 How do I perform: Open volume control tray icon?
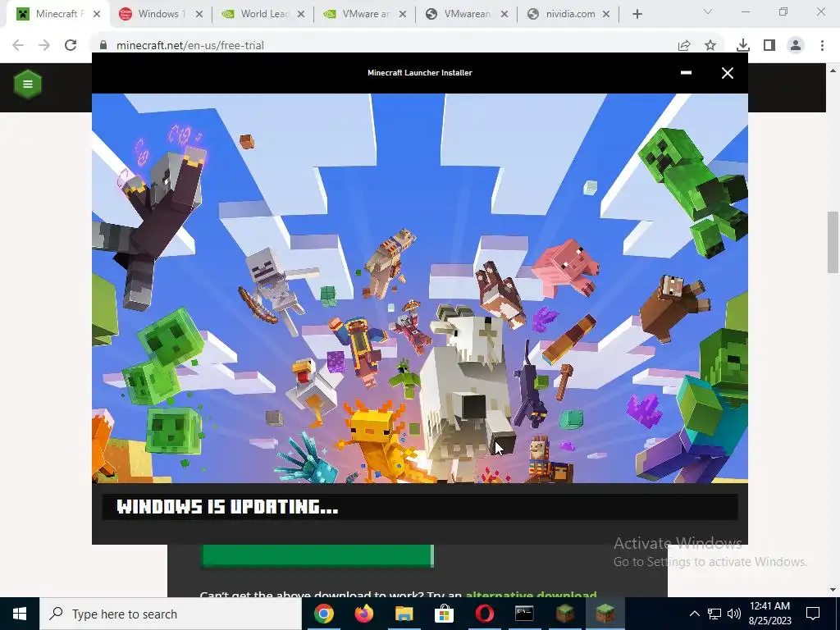pyautogui.click(x=734, y=614)
